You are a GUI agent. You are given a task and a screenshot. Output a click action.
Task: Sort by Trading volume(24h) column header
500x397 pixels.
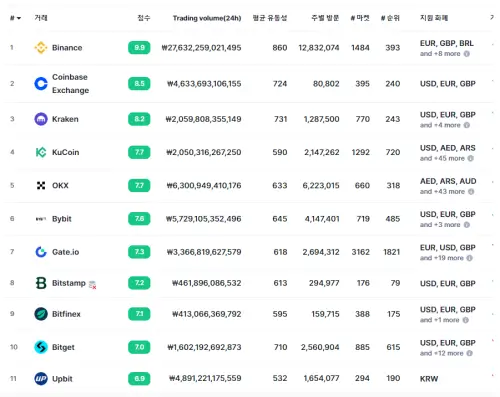[x=207, y=18]
